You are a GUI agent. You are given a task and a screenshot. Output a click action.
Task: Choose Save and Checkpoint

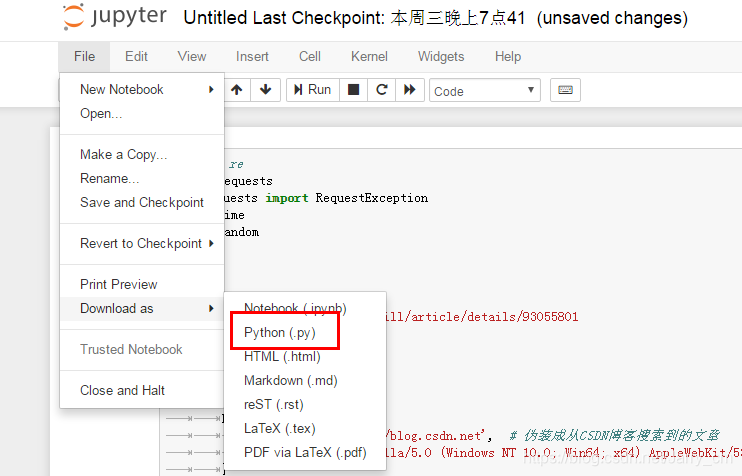pos(142,203)
